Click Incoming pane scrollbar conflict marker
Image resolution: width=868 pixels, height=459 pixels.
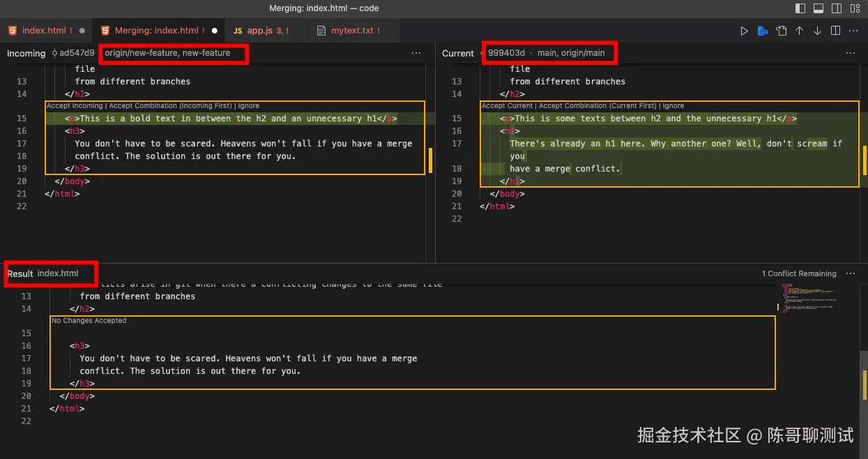430,160
